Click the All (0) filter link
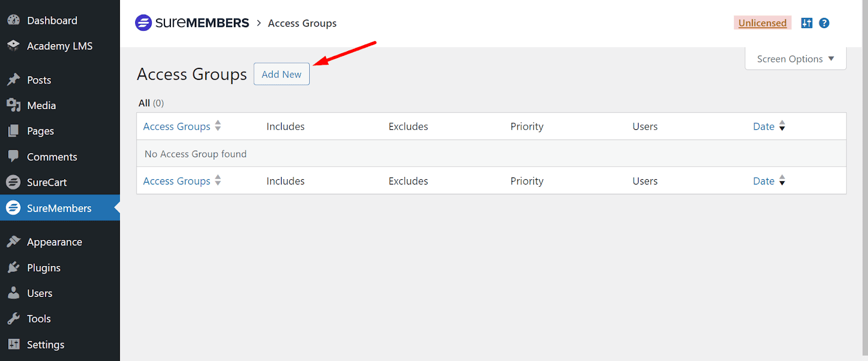868x361 pixels. [x=151, y=103]
